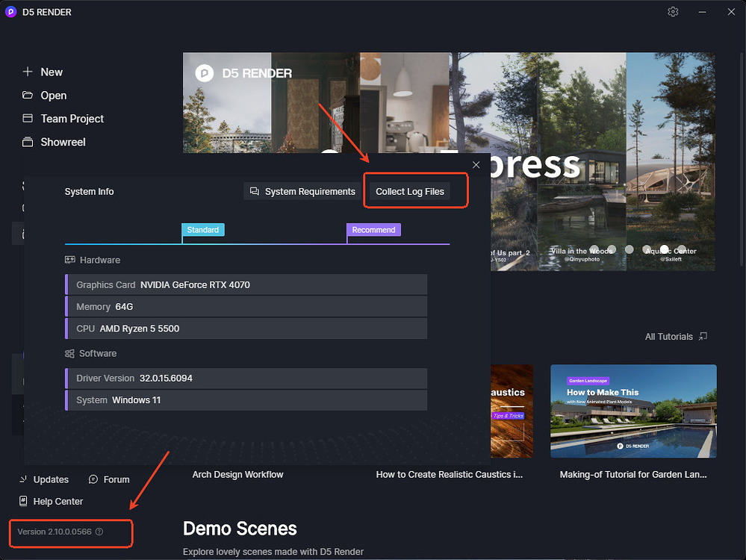Screen dimensions: 746x560
Task: Click the How to Create Realistic Caustics title
Action: [449, 474]
